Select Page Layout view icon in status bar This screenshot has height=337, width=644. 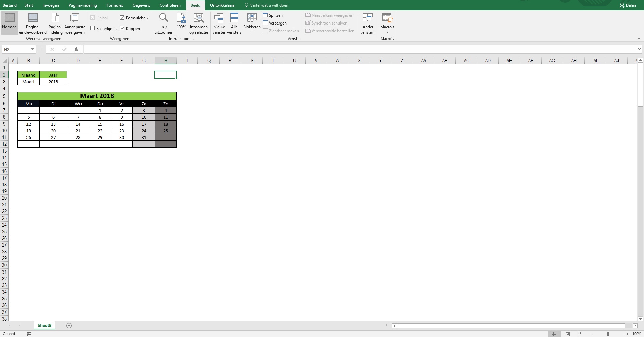pyautogui.click(x=567, y=334)
